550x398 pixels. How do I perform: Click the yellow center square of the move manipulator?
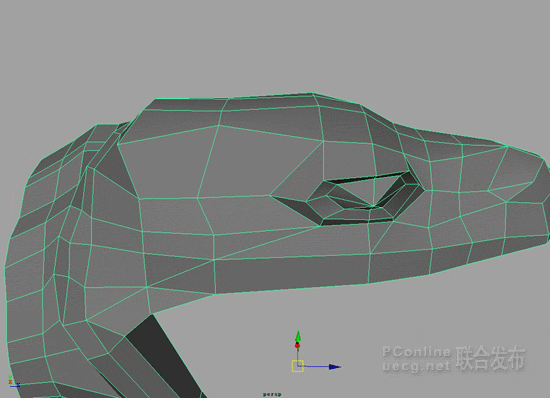[297, 366]
